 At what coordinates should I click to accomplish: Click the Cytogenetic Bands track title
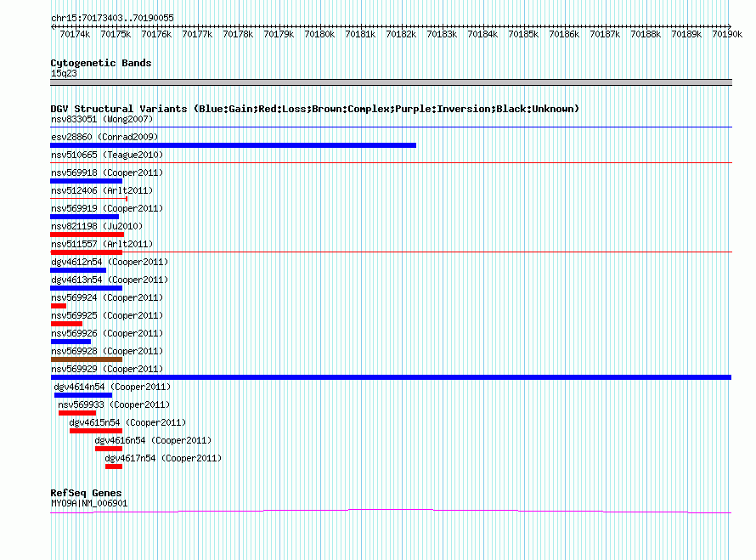point(101,63)
